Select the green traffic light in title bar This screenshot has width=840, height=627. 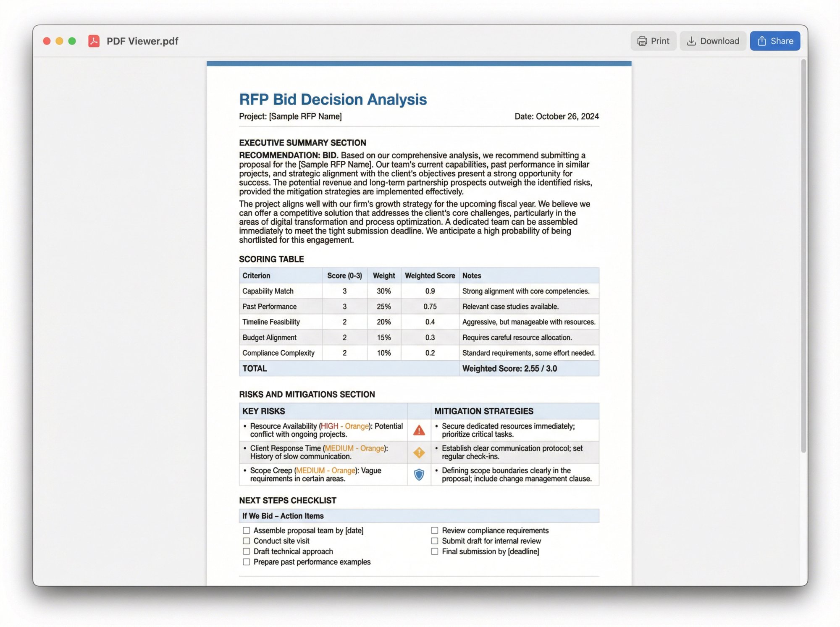[x=72, y=41]
